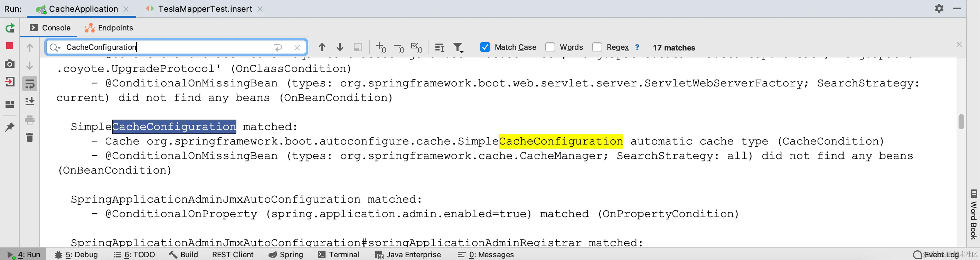Open the Terminal tool window
This screenshot has height=260, width=980.
coord(339,254)
